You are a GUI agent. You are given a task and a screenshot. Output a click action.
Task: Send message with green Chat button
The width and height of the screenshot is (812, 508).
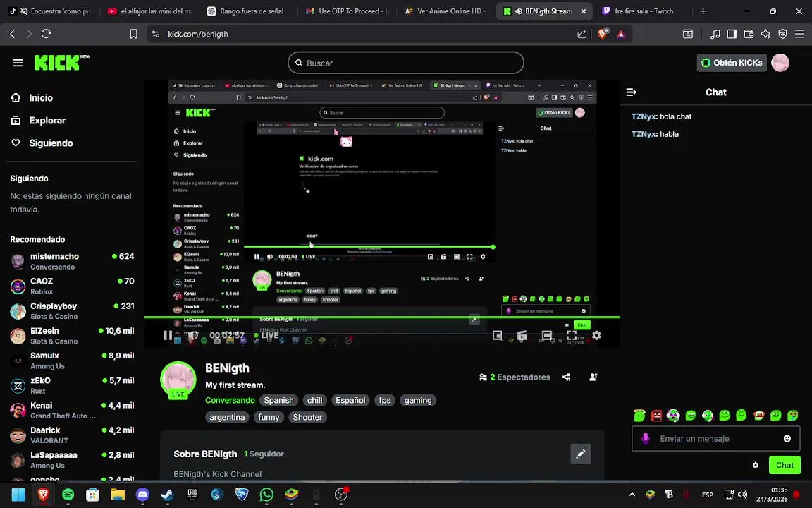[785, 465]
